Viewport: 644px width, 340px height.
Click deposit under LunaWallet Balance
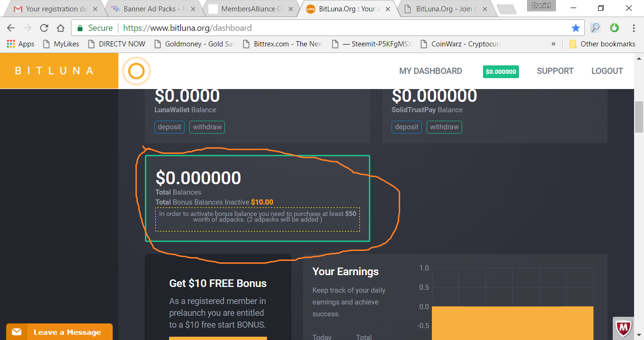coord(170,127)
